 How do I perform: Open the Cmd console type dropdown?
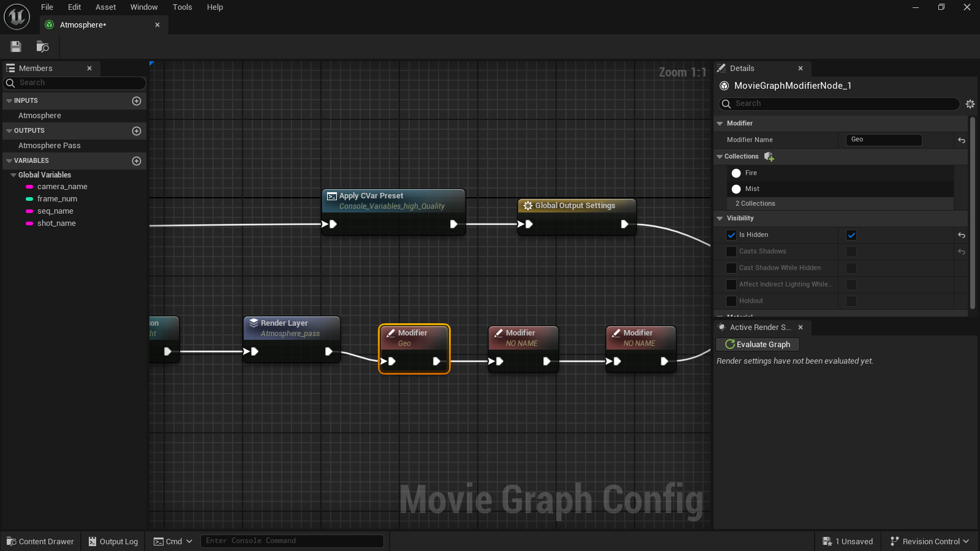[x=173, y=542]
